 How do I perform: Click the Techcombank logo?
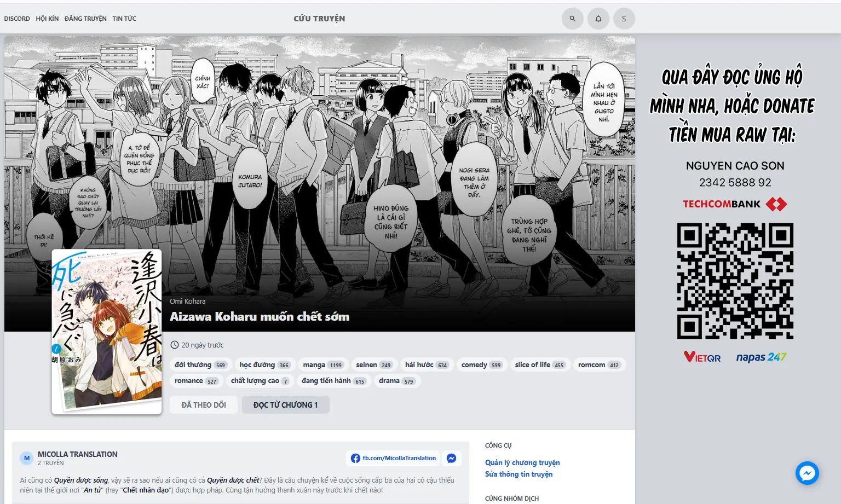point(736,203)
